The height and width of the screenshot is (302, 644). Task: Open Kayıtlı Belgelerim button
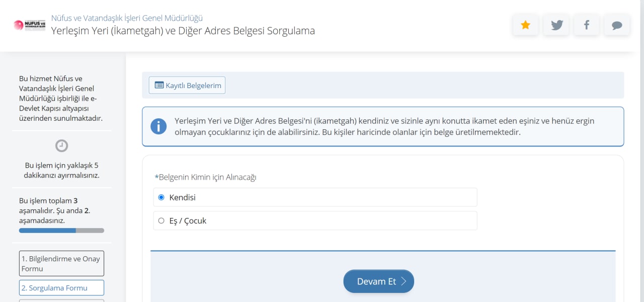coord(187,86)
